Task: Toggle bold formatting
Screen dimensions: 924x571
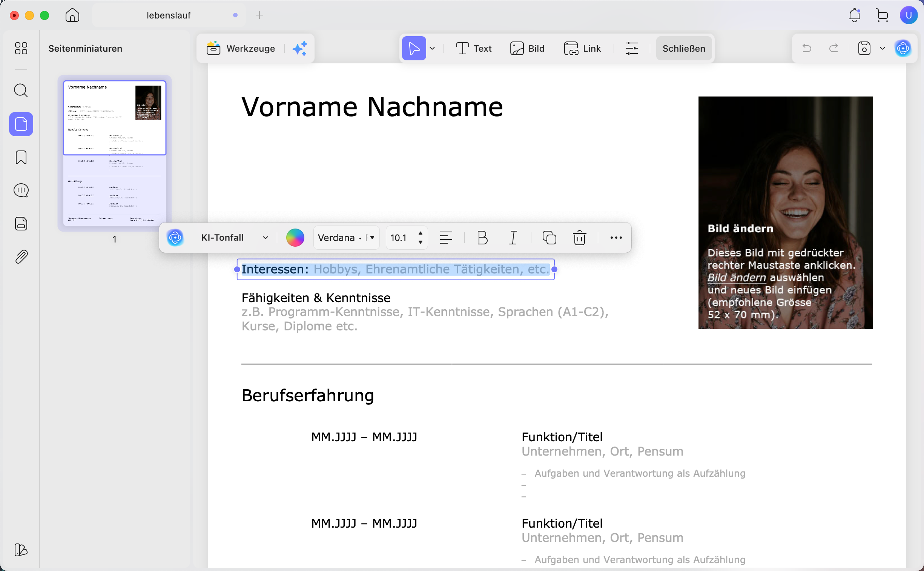Action: [x=482, y=238]
